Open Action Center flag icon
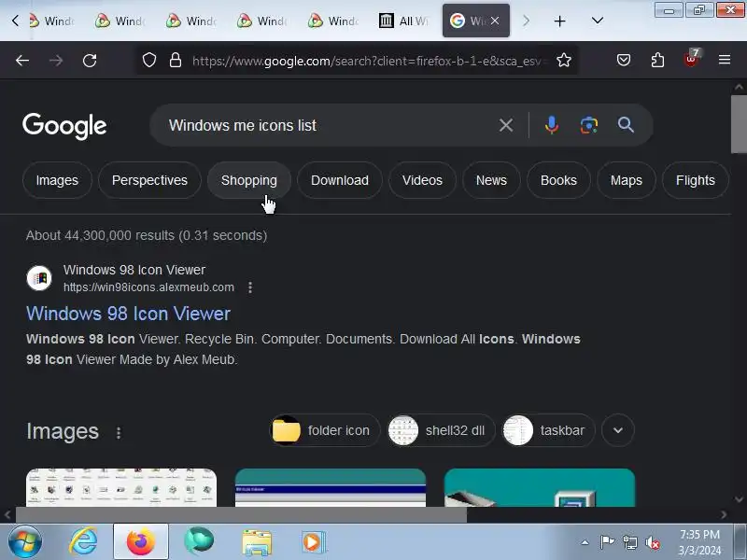 point(607,542)
